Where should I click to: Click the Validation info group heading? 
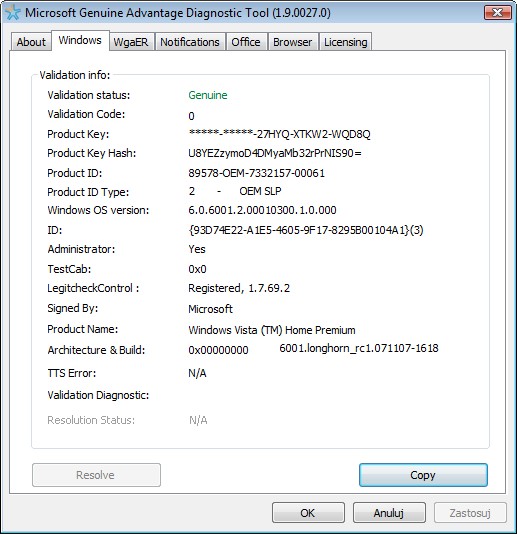coord(75,75)
